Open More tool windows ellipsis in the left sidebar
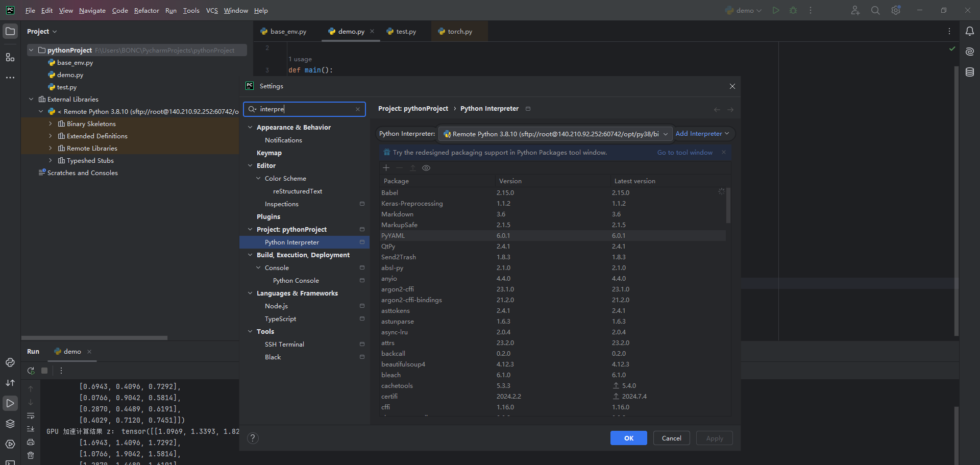 coord(10,78)
